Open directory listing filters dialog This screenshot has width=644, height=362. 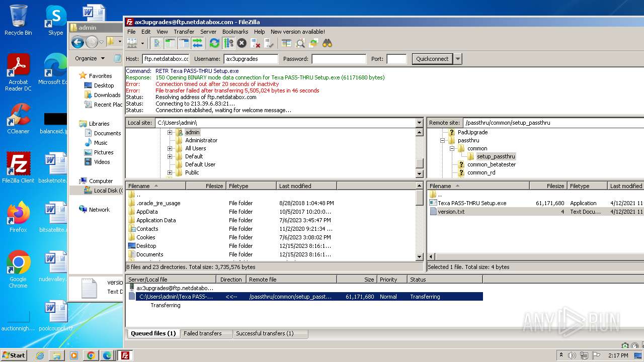[x=286, y=43]
